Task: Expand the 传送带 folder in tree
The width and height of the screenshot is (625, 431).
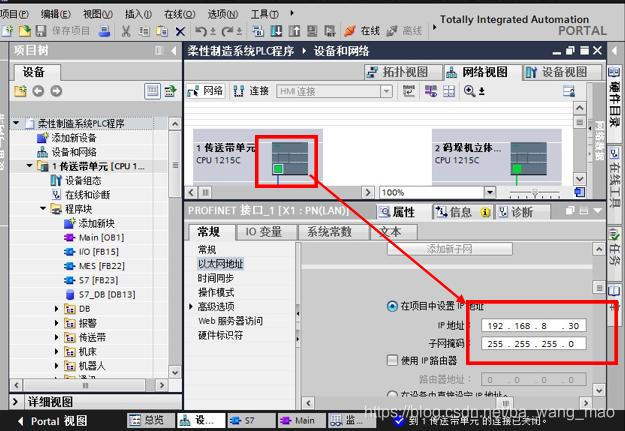Action: [56, 337]
